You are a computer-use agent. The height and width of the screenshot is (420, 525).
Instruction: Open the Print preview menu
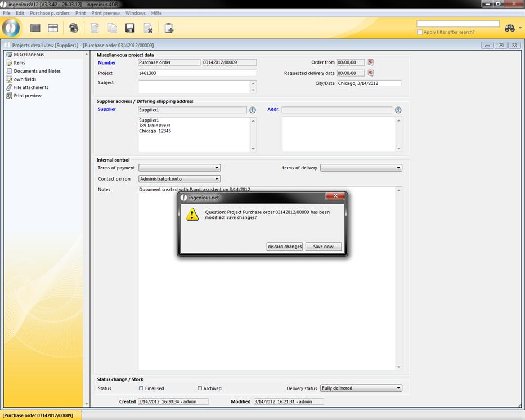click(105, 13)
